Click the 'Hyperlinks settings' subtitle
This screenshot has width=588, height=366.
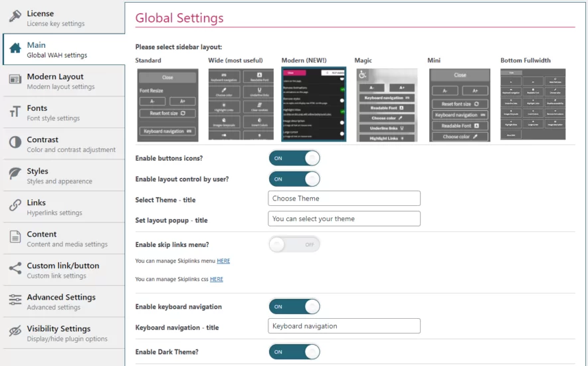54,213
